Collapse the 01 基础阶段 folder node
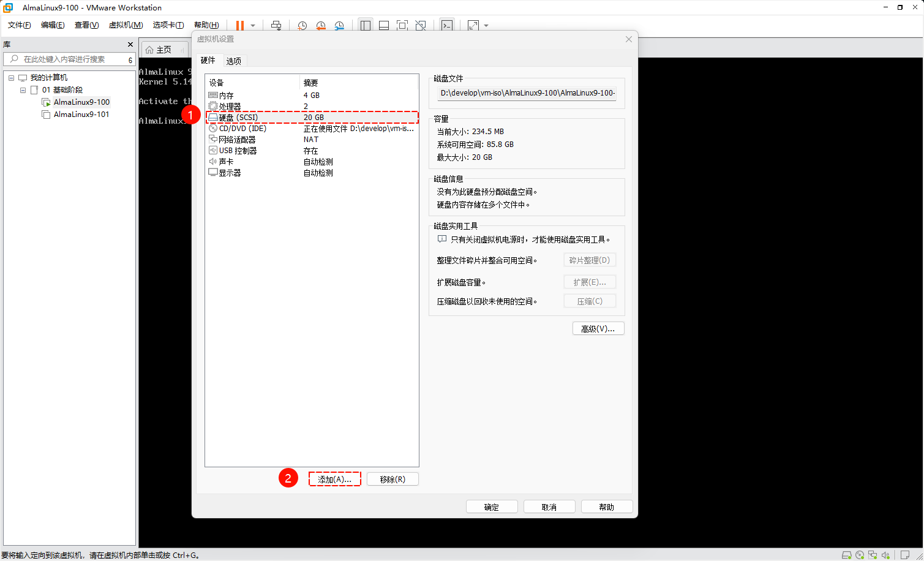Image resolution: width=924 pixels, height=561 pixels. (23, 90)
